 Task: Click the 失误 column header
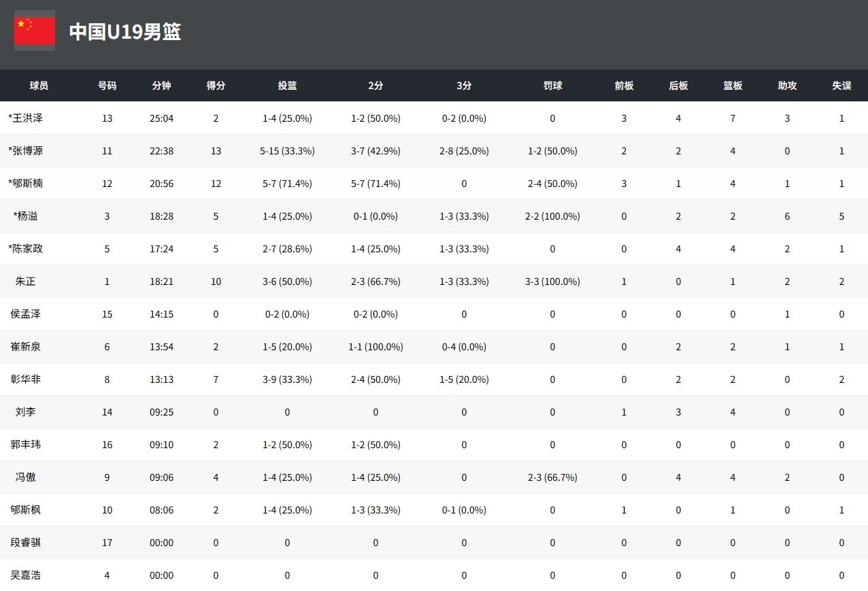(841, 86)
